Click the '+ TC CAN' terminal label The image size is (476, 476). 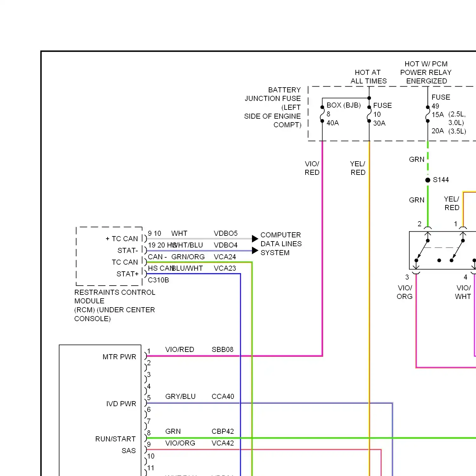pos(122,239)
